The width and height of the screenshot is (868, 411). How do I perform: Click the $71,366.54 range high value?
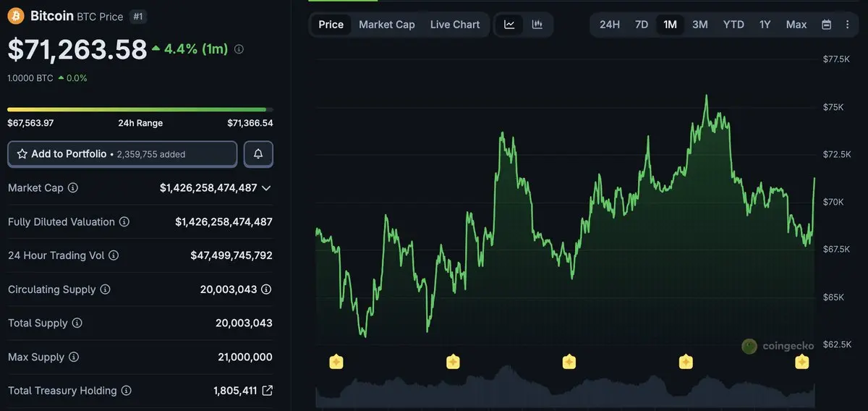coord(250,123)
